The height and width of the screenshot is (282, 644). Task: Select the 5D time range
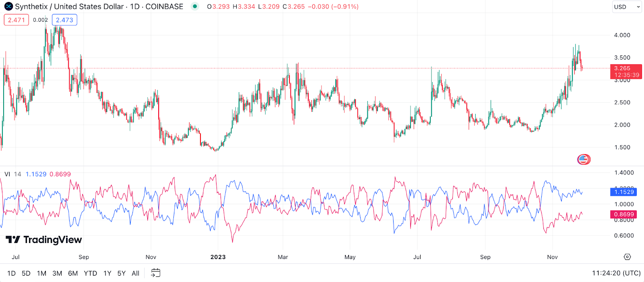tap(26, 273)
